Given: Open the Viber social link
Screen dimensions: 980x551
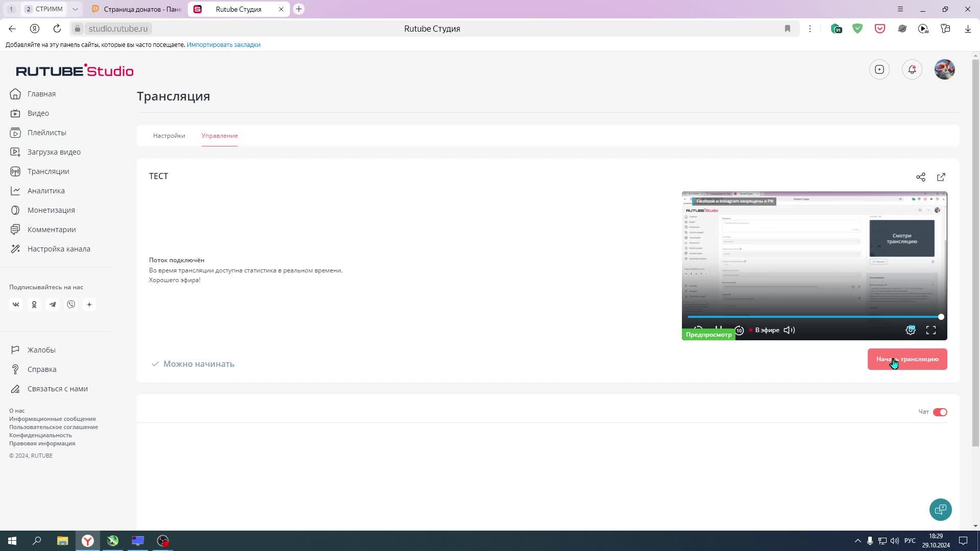Looking at the screenshot, I should pyautogui.click(x=71, y=305).
